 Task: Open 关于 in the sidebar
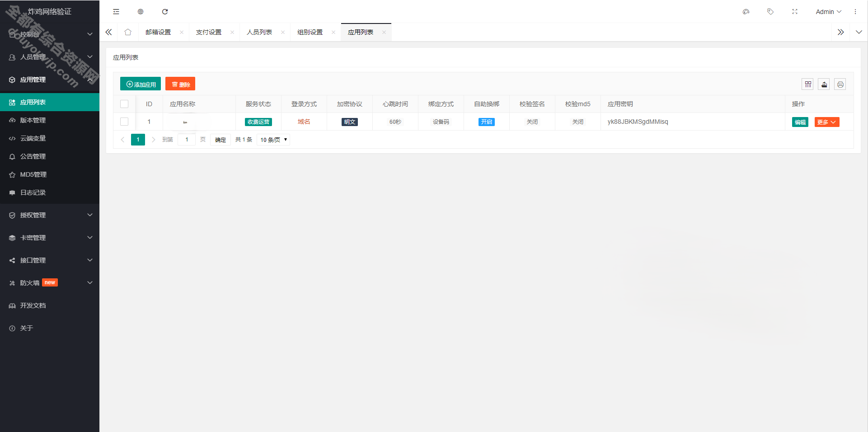(50, 328)
